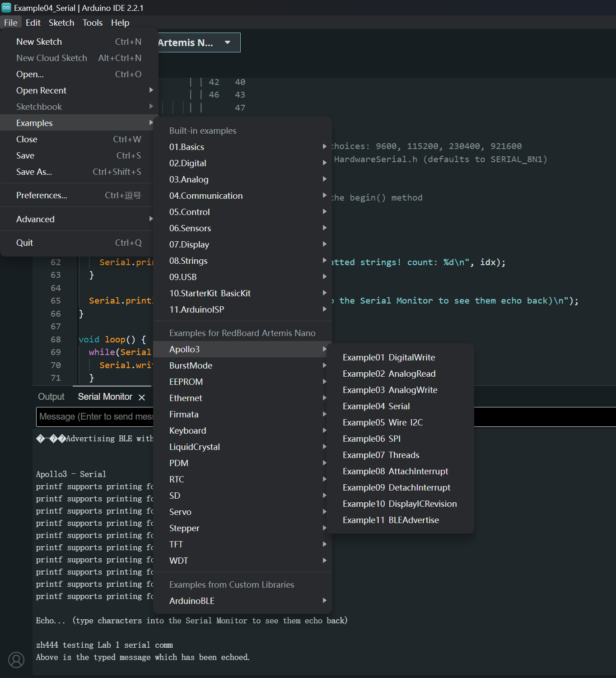
Task: Expand 03.Analog examples
Action: [243, 179]
